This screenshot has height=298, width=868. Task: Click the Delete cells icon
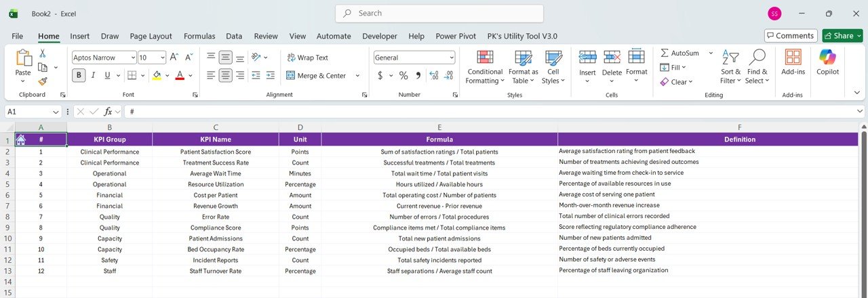click(x=612, y=58)
